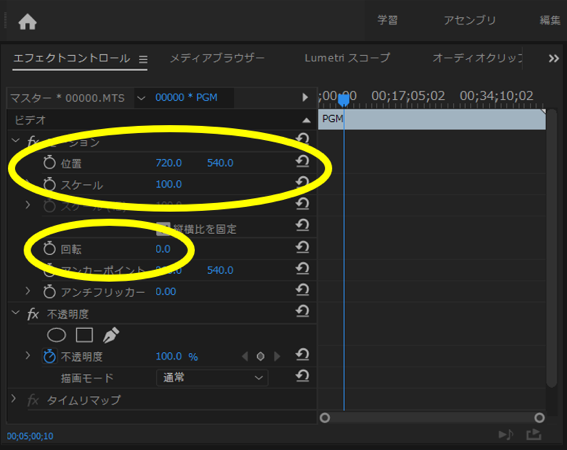Click the vertical scrollbar in timeline area
This screenshot has width=567, height=450.
click(x=551, y=248)
